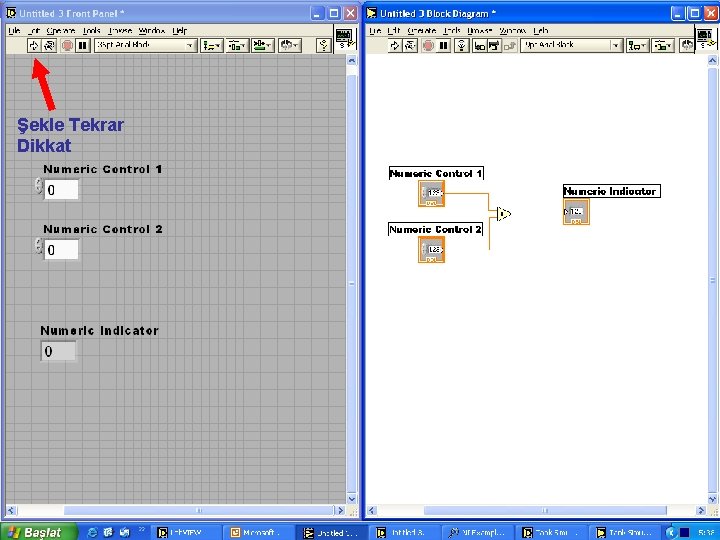Open Reorder menu in Front Panel toolbar
The width and height of the screenshot is (720, 540).
(x=289, y=45)
